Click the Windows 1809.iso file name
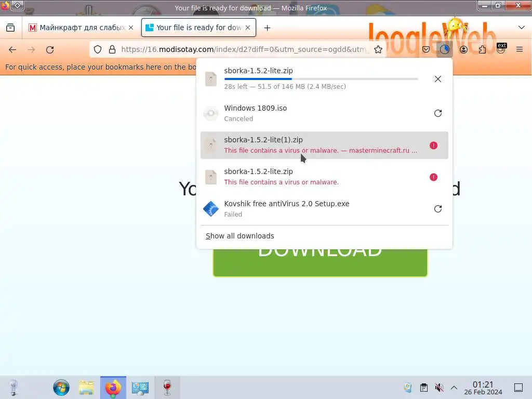The width and height of the screenshot is (532, 399). click(x=256, y=108)
